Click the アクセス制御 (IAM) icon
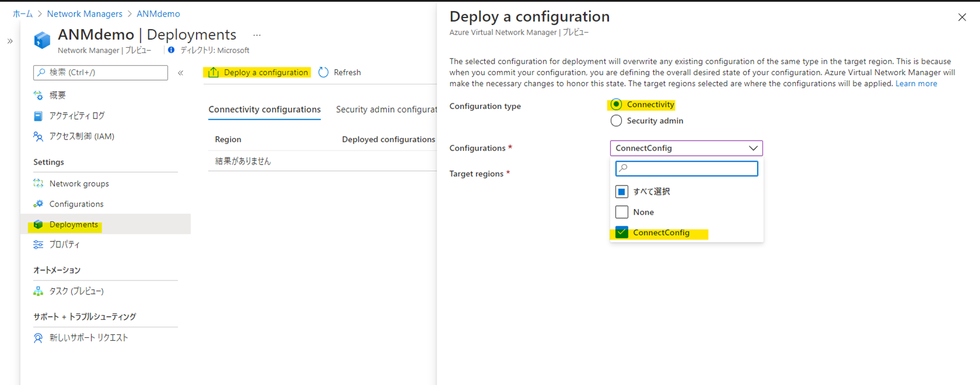Screen dimensions: 980x385 pyautogui.click(x=38, y=136)
